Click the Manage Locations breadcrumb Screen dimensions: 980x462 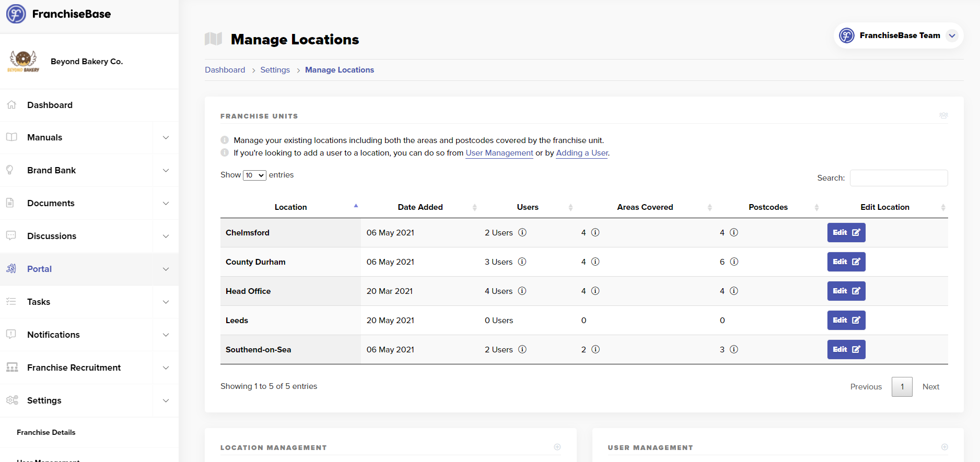click(340, 70)
